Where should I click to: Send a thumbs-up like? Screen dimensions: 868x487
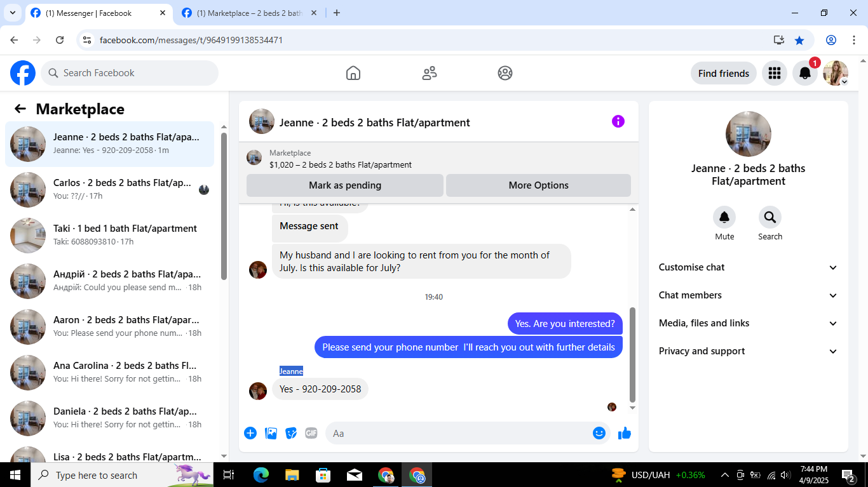point(625,433)
